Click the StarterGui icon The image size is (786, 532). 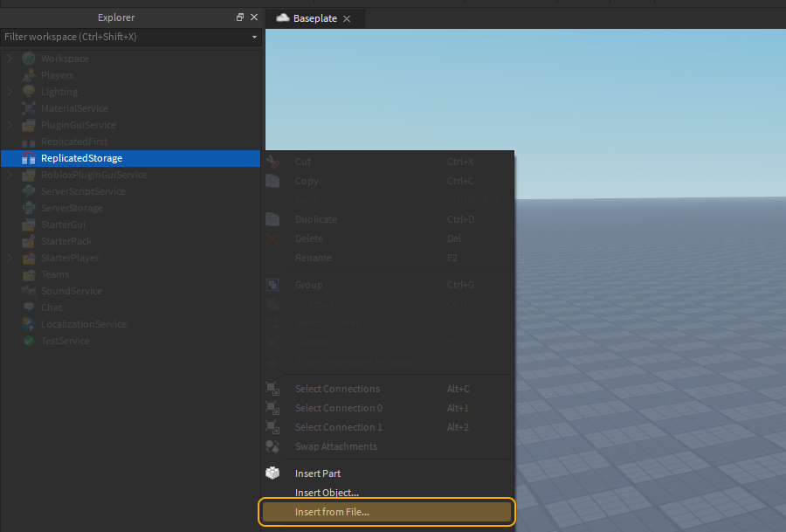coord(29,225)
